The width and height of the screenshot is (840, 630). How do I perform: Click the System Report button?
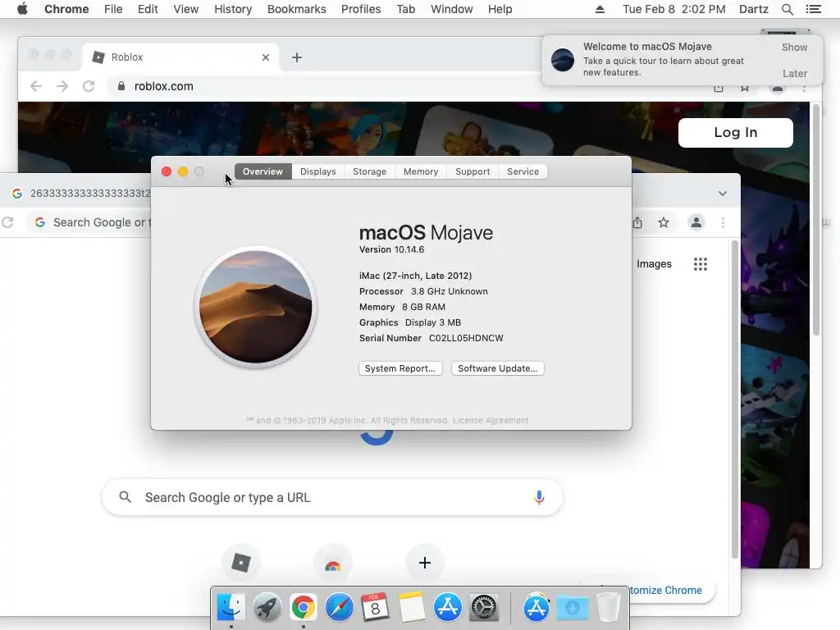coord(400,368)
